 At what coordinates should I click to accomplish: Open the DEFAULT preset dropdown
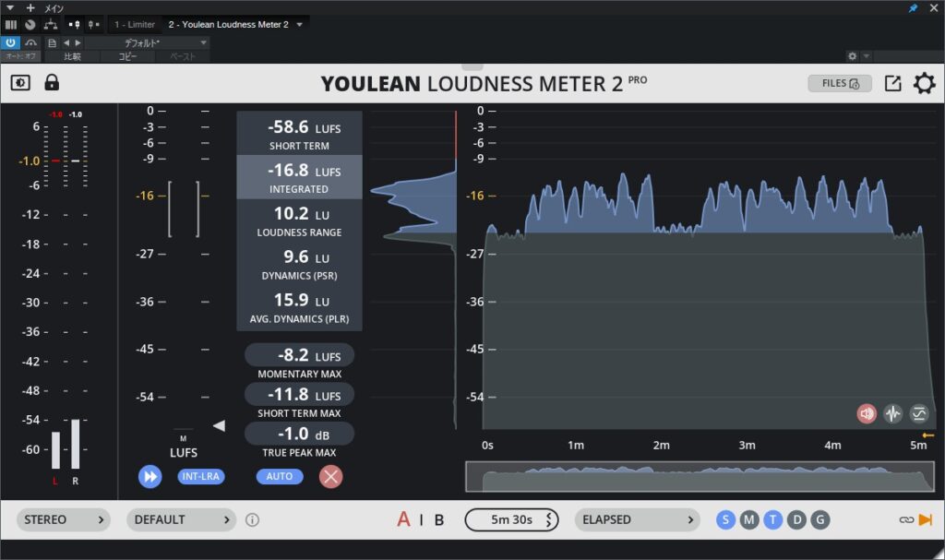[x=182, y=519]
